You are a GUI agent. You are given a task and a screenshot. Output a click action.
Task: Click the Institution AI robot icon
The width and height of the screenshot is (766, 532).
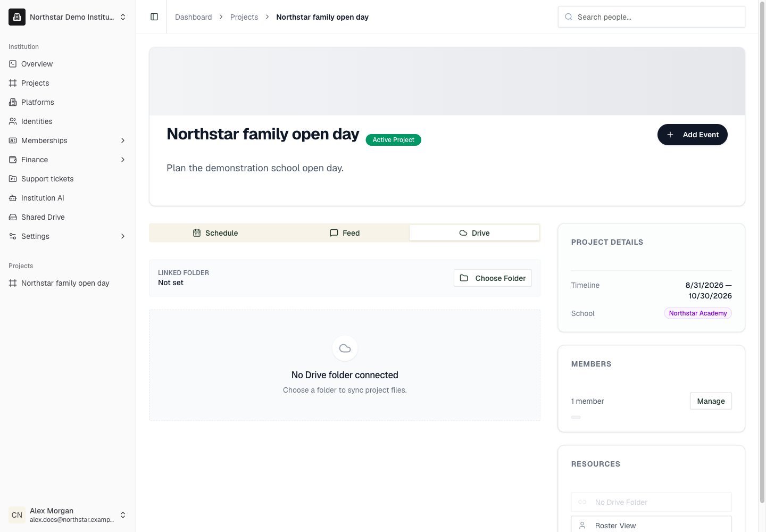pyautogui.click(x=13, y=198)
